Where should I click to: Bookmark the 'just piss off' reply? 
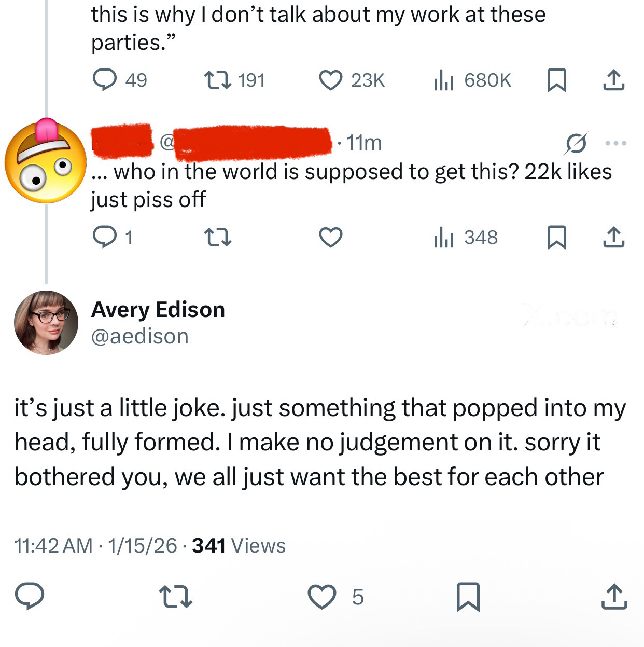click(x=556, y=237)
